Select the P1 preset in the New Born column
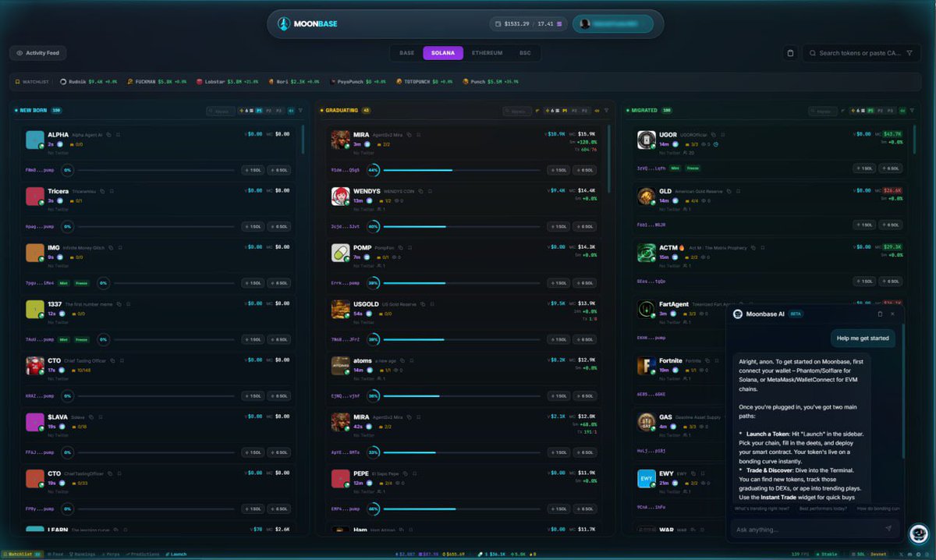 [259, 111]
